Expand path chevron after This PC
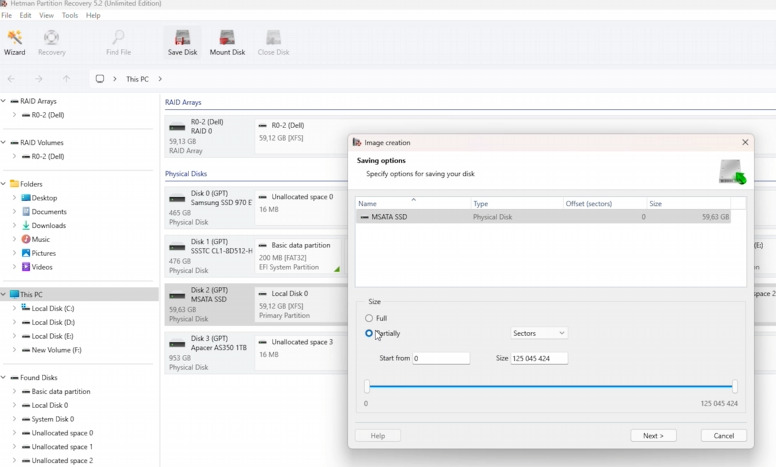Screen dimensions: 776x467 160,79
